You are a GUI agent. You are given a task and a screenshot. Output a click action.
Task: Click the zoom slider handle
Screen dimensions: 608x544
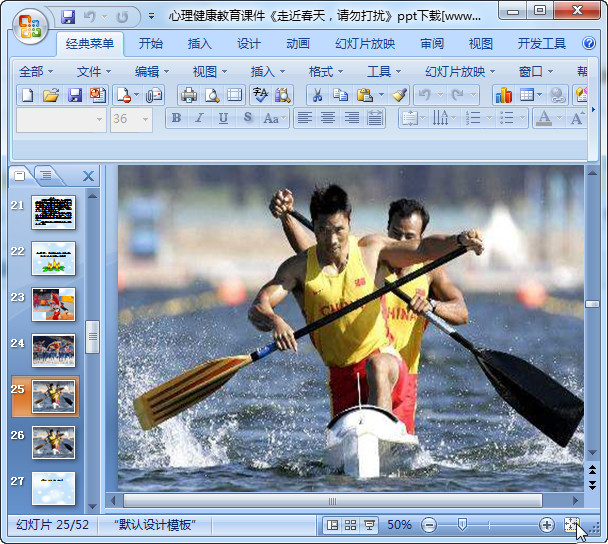[461, 525]
